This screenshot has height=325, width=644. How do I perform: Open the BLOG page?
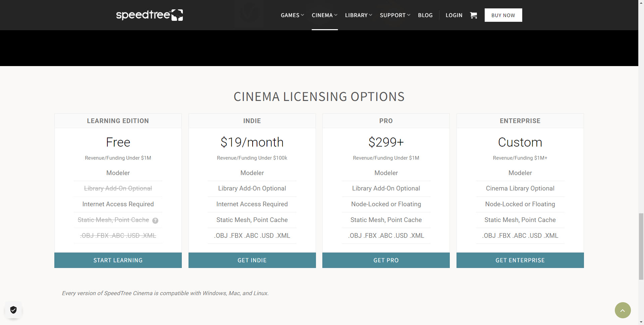425,15
